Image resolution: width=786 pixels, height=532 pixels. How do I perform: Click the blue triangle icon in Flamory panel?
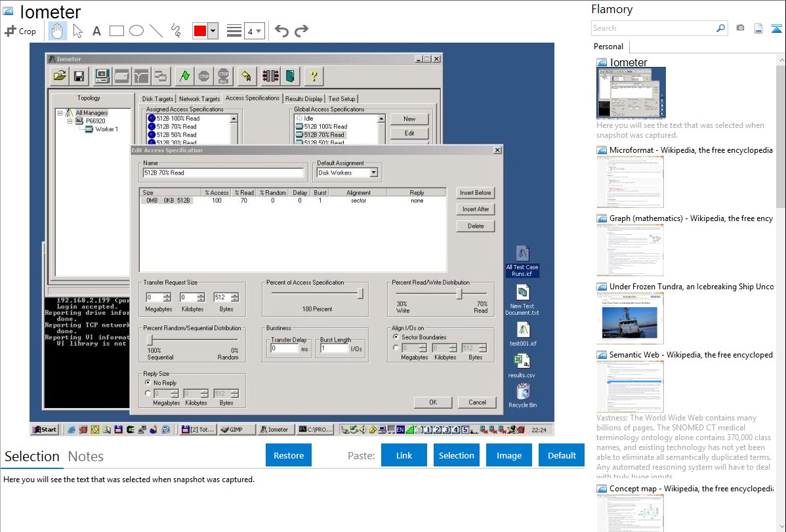(x=776, y=28)
